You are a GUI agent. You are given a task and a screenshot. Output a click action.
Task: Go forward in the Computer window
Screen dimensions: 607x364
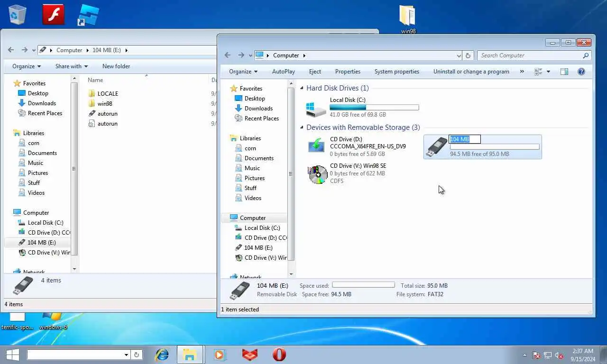pos(241,55)
